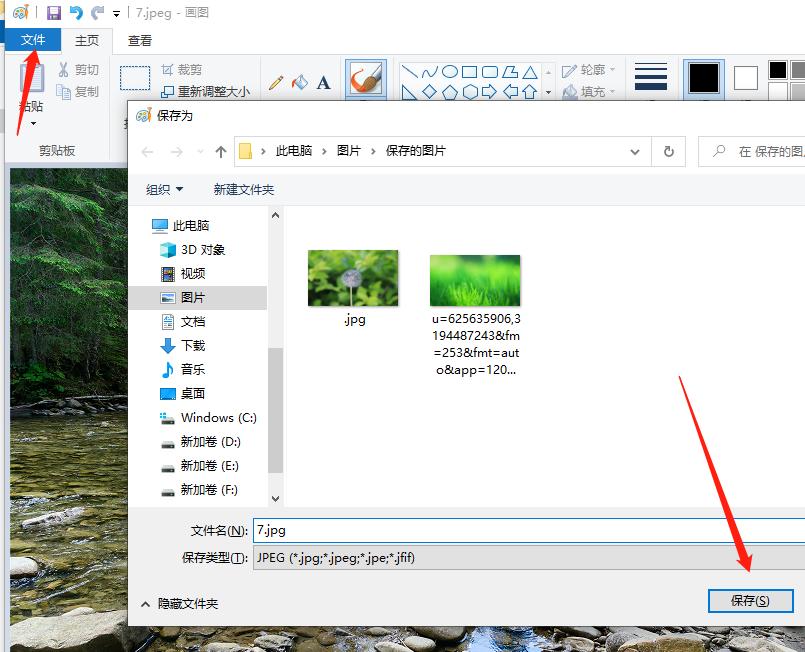
Task: Open the 文件 menu
Action: (33, 40)
